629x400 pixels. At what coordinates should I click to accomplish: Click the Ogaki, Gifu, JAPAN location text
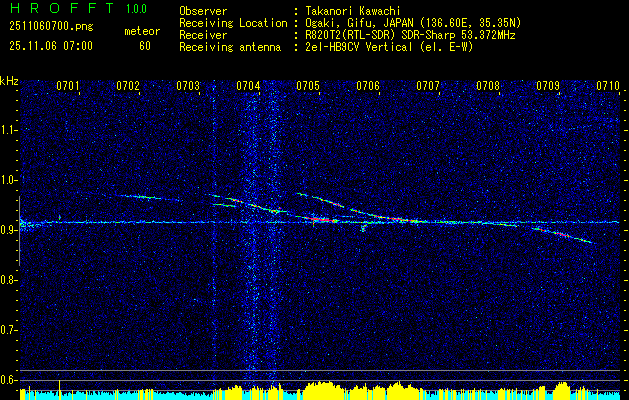pyautogui.click(x=413, y=23)
